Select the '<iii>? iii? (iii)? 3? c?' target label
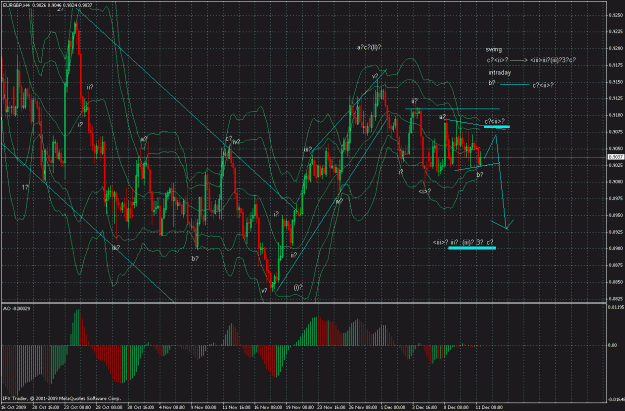The width and height of the screenshot is (625, 411). coord(463,242)
